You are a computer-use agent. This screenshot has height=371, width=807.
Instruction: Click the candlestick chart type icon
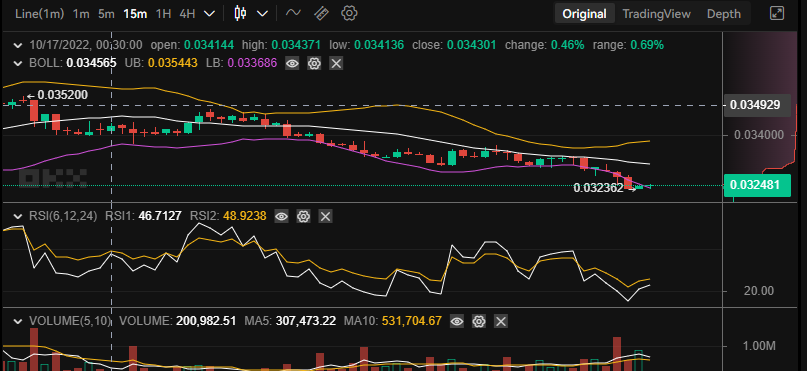coord(240,13)
